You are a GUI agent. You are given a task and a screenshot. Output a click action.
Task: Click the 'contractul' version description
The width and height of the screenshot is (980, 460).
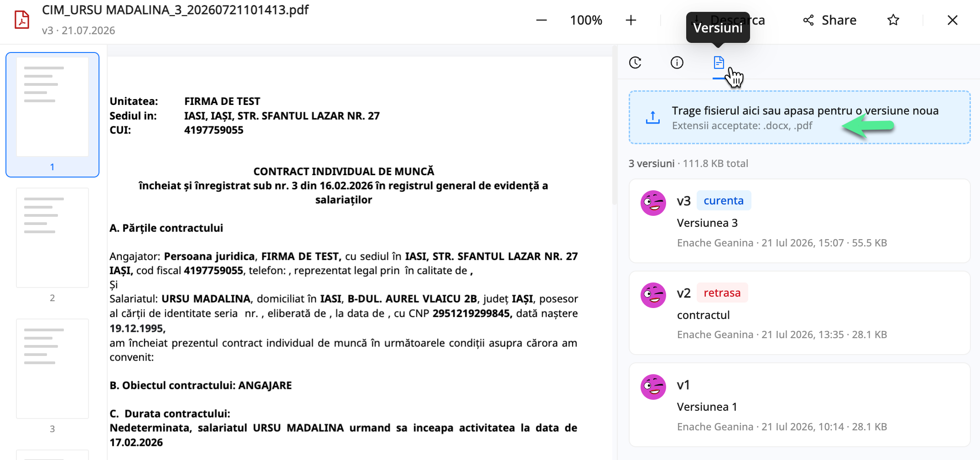pos(703,315)
